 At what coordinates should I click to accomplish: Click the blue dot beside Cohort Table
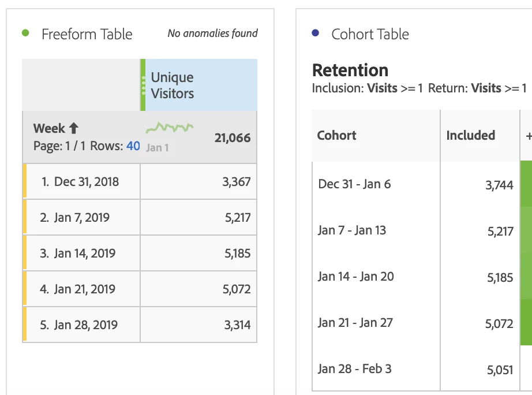[315, 33]
